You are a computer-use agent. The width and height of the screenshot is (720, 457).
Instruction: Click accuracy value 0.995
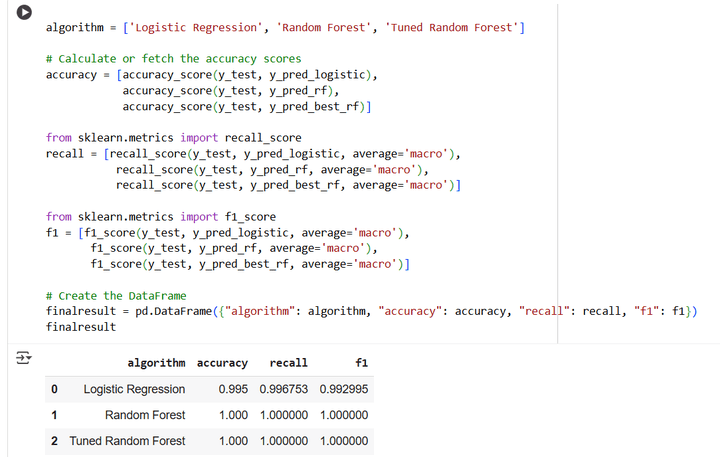[x=233, y=389]
